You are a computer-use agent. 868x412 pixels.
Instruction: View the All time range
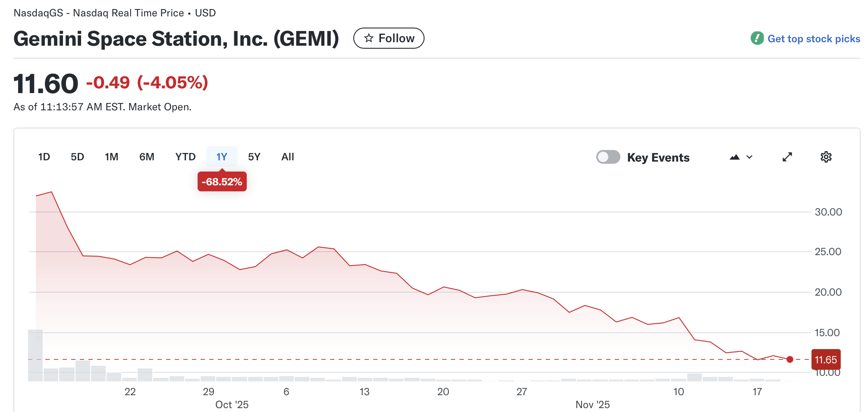[x=287, y=157]
